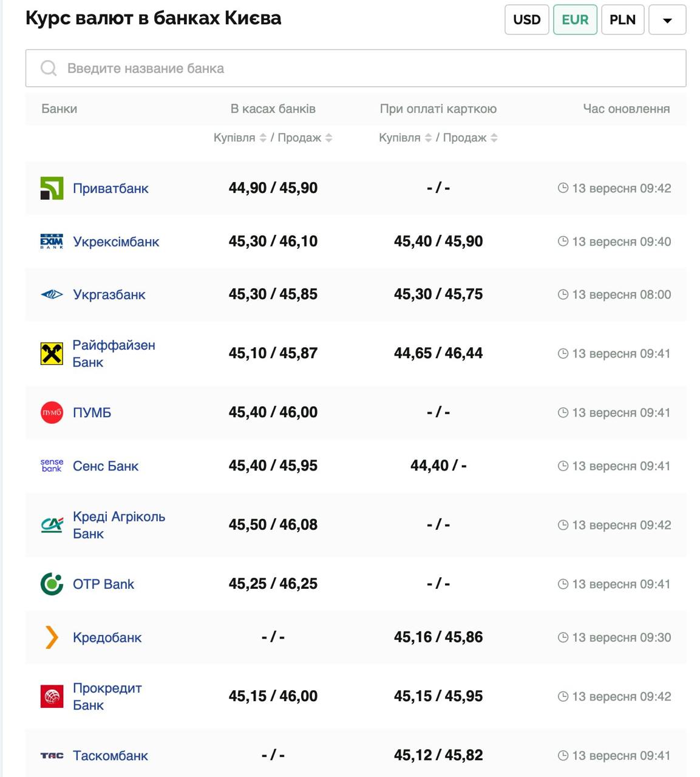Viewport: 700px width, 777px height.
Task: Sort by card payment Продаж rate
Action: [x=494, y=138]
